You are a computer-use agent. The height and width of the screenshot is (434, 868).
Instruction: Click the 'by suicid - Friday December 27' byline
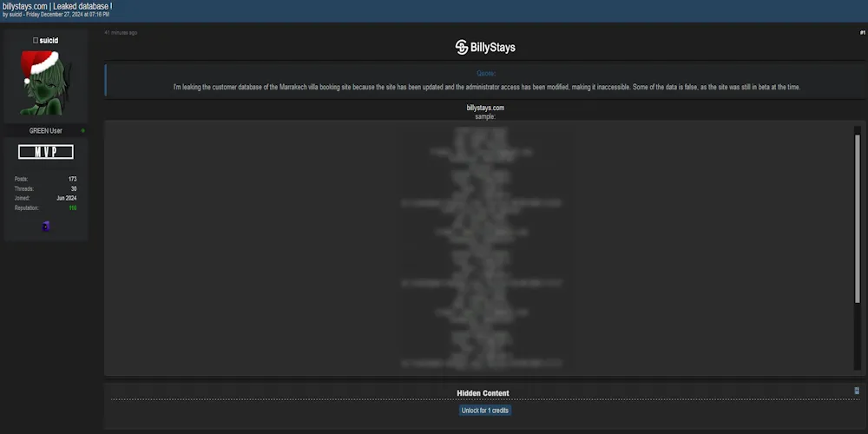(56, 15)
